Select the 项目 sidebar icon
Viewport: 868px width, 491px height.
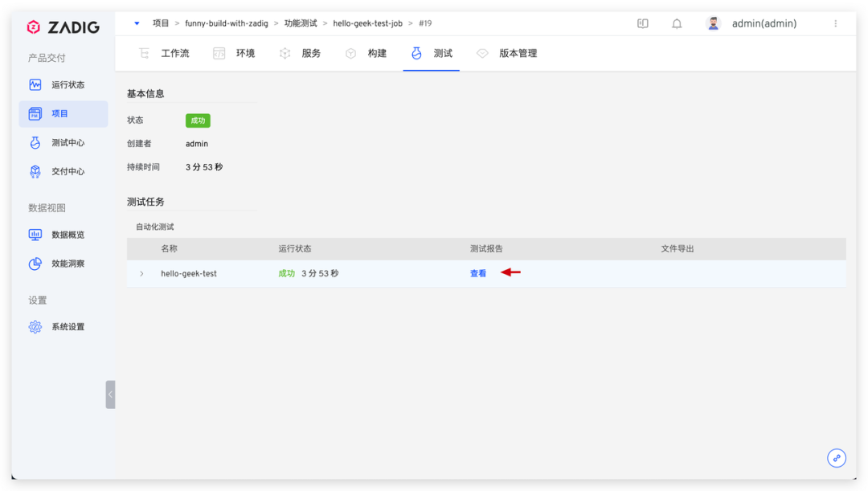click(35, 113)
